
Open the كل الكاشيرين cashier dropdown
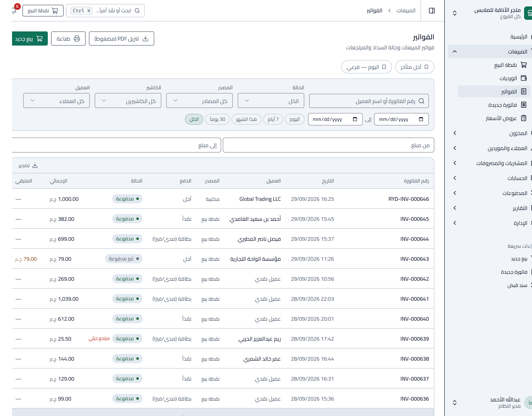(128, 101)
